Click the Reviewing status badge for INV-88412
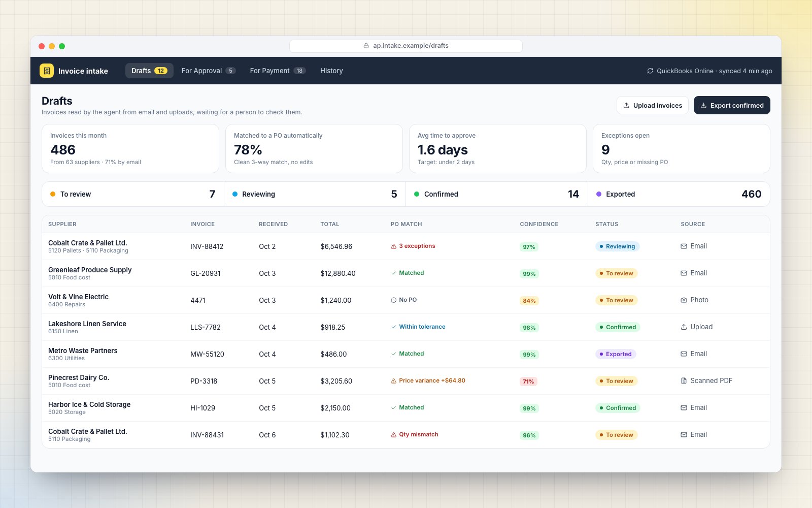 point(617,246)
